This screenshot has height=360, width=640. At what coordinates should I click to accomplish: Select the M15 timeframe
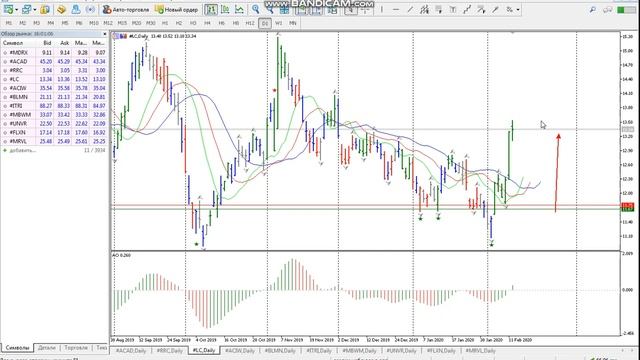122,23
